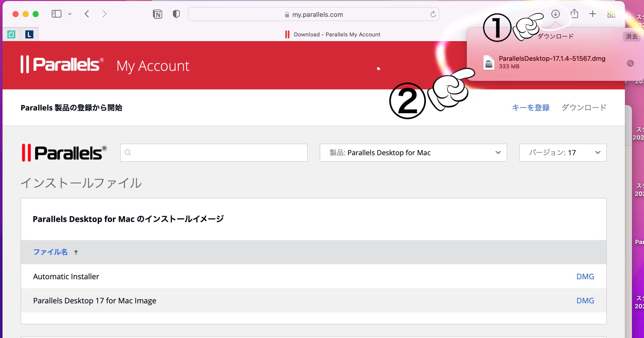Click the Safari downloads toolbar icon
Image resolution: width=644 pixels, height=338 pixels.
tap(555, 14)
